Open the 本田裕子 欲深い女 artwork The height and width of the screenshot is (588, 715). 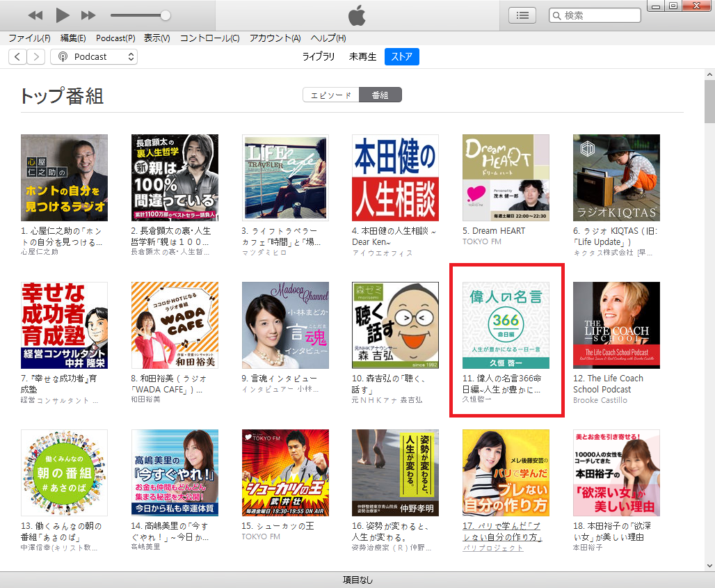(x=616, y=473)
